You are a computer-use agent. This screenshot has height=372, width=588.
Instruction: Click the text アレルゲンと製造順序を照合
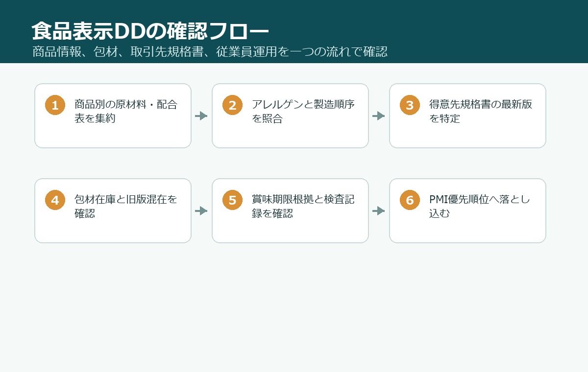coord(303,111)
